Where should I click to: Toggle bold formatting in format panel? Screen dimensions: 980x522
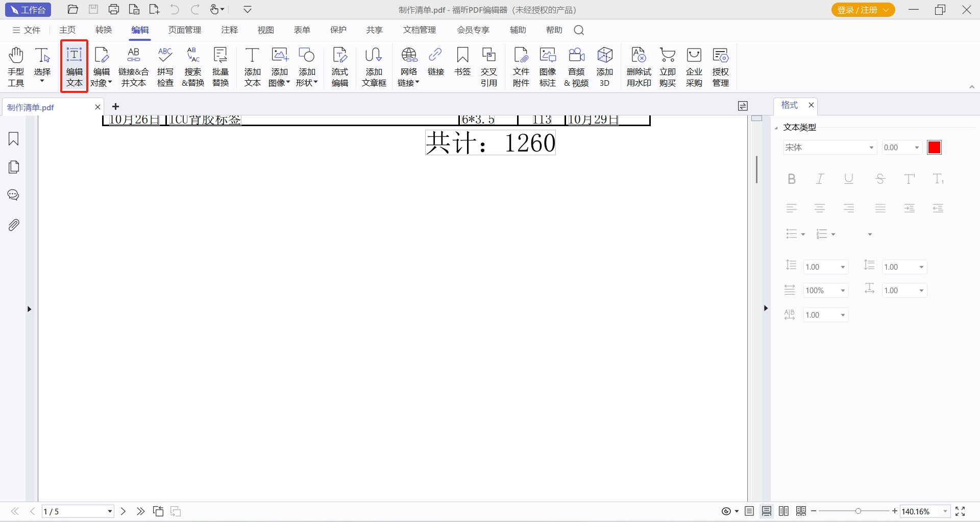[792, 179]
